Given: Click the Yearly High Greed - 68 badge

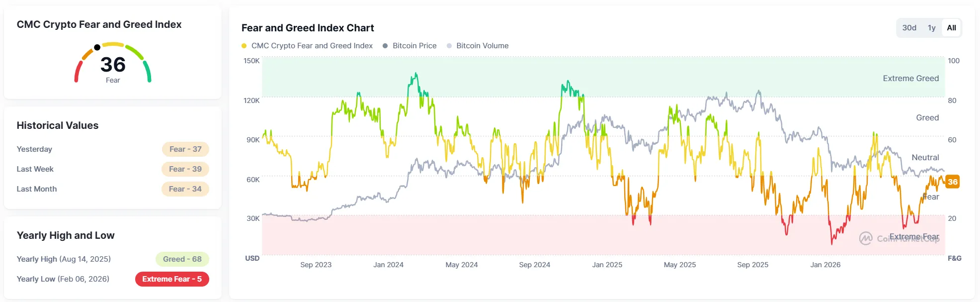Looking at the screenshot, I should (x=182, y=259).
